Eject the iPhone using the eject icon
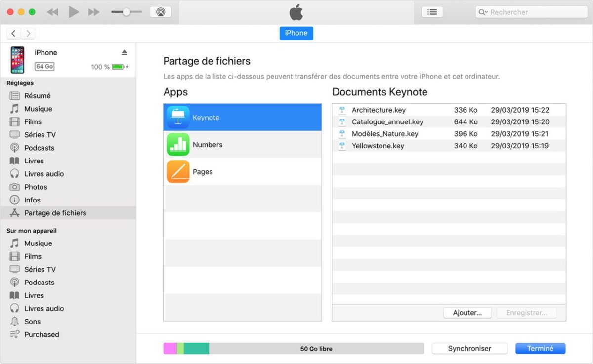The image size is (593, 364). click(x=125, y=52)
